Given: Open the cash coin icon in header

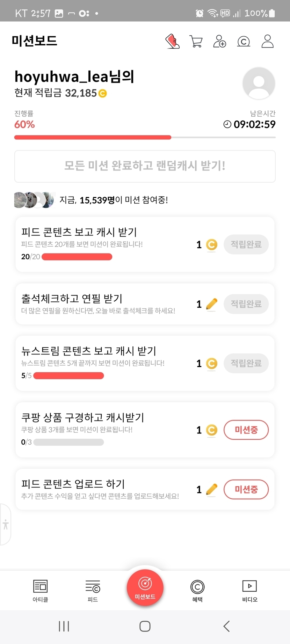Looking at the screenshot, I should click(x=244, y=41).
